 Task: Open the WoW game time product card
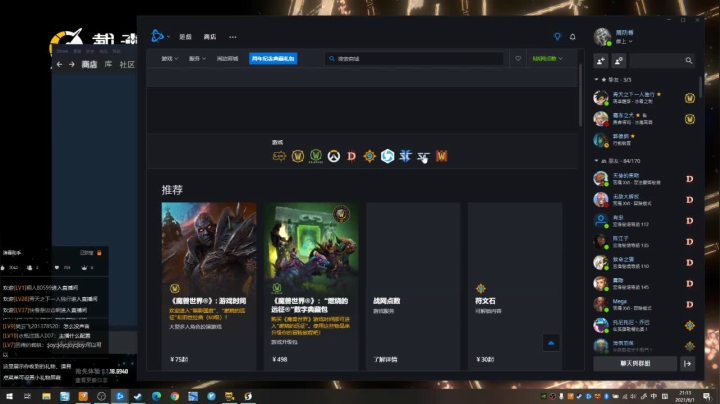coord(209,286)
